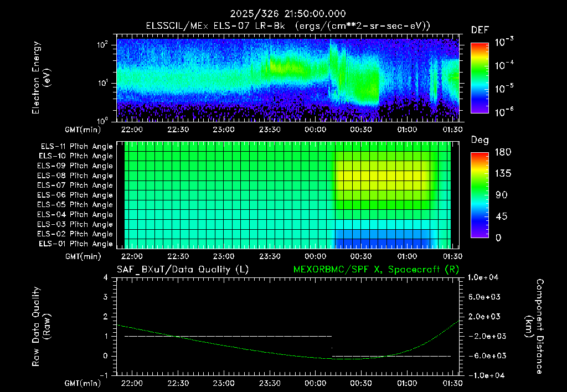Click the ELS-10 Pitch Angle row label
The image size is (567, 392).
(76, 156)
